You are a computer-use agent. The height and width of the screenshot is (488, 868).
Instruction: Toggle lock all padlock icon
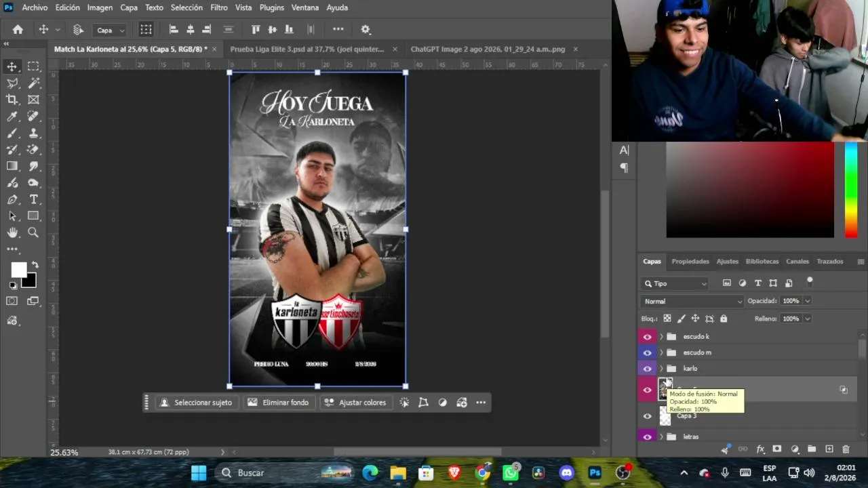[724, 319]
